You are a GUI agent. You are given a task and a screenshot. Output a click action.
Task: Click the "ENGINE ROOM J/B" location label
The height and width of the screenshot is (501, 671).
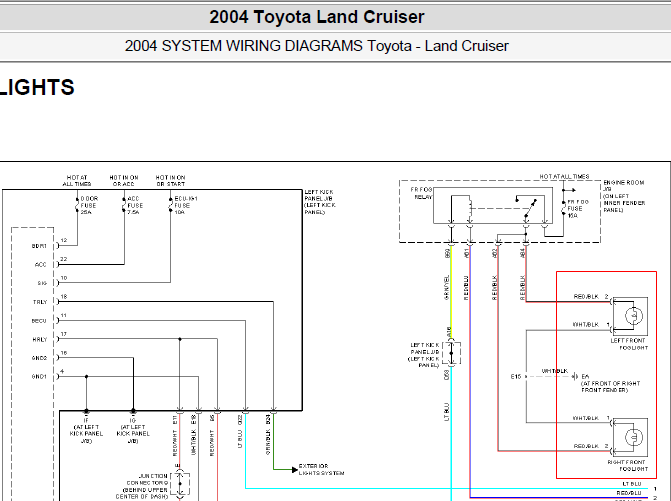(624, 196)
